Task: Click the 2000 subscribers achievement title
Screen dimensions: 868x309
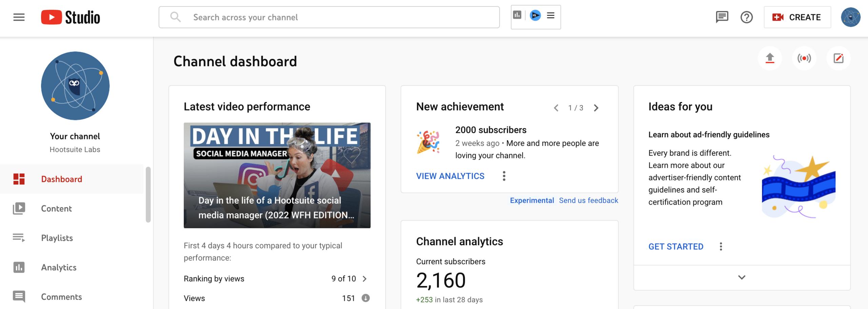Action: point(491,130)
